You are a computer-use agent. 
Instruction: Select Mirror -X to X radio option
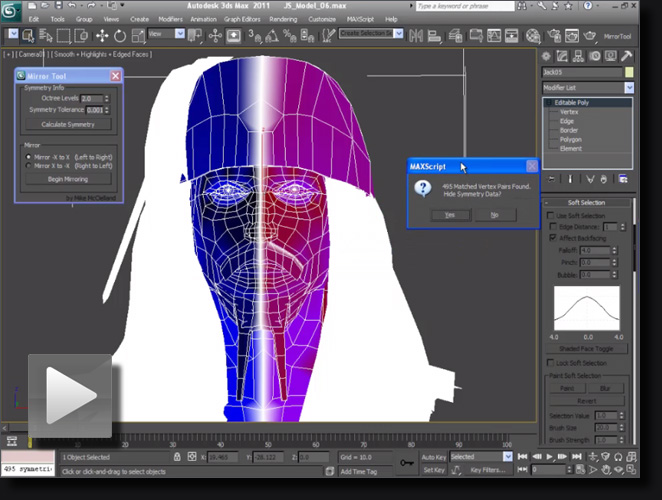29,157
